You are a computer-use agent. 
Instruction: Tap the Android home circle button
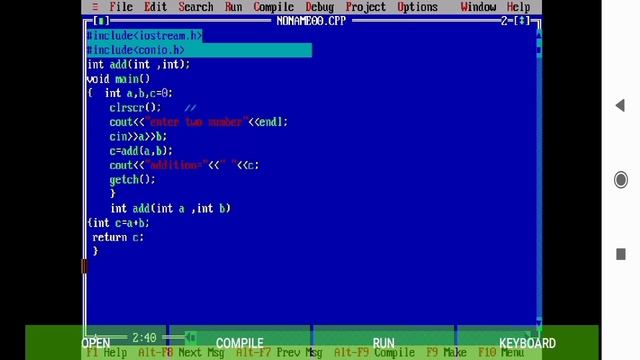(621, 180)
